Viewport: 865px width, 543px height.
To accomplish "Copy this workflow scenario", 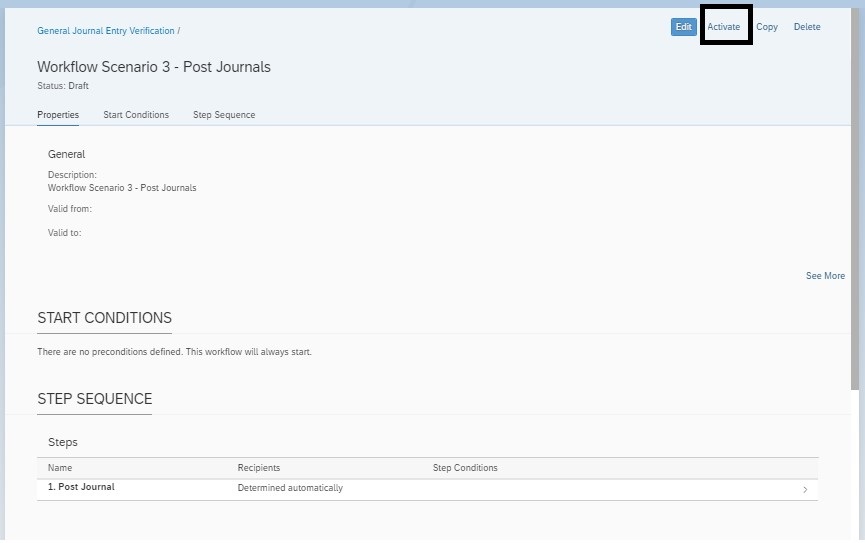I will click(767, 27).
